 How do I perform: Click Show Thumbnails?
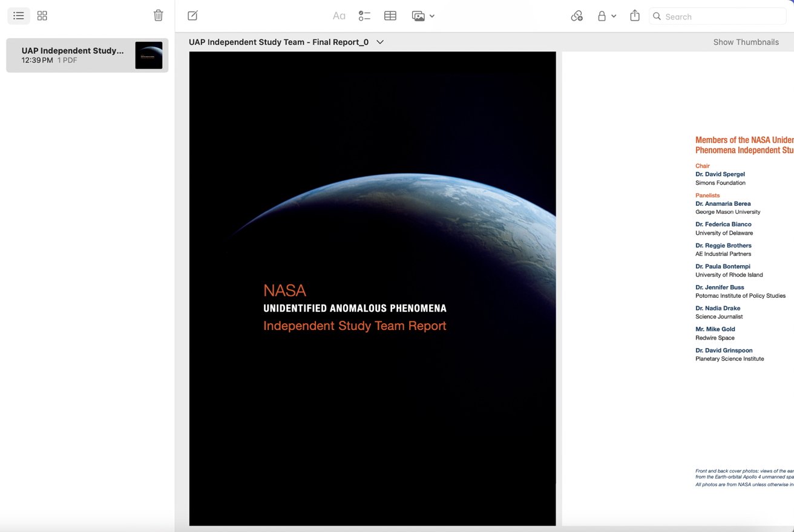746,42
